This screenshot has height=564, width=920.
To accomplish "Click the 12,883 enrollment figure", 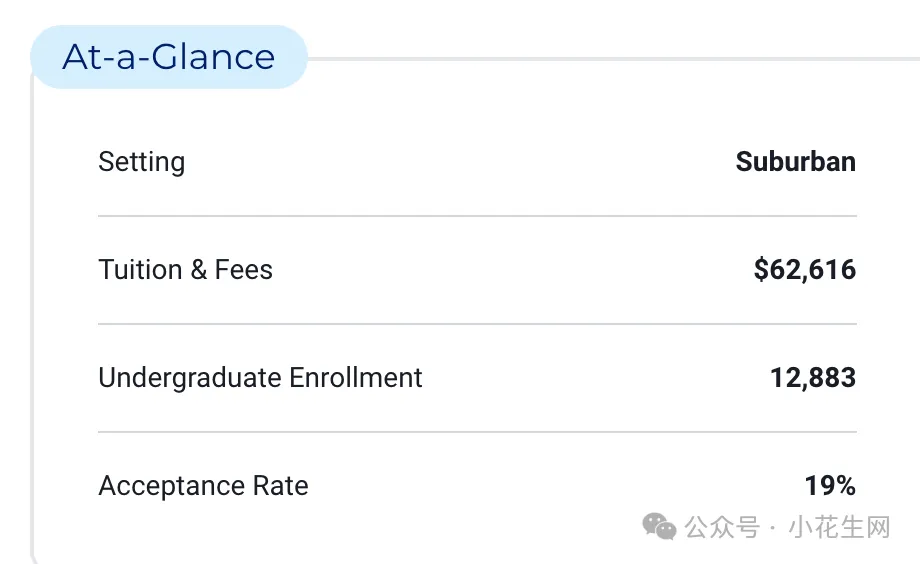I will coord(813,378).
